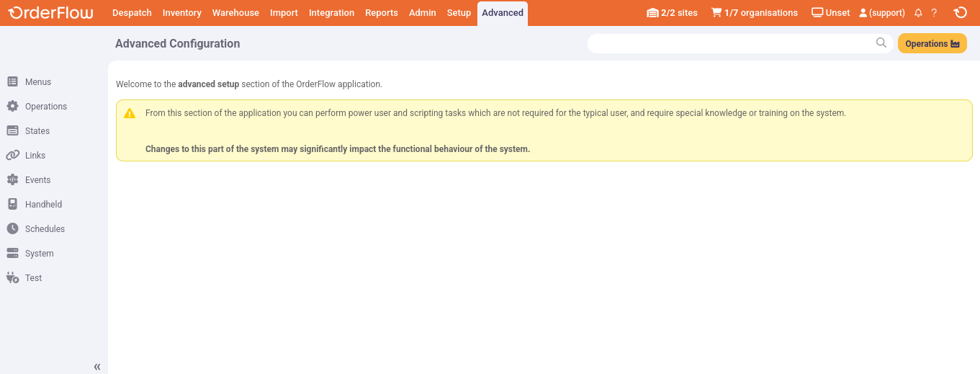Click the Links chain icon
Screen dimensions: 980x374
click(12, 156)
